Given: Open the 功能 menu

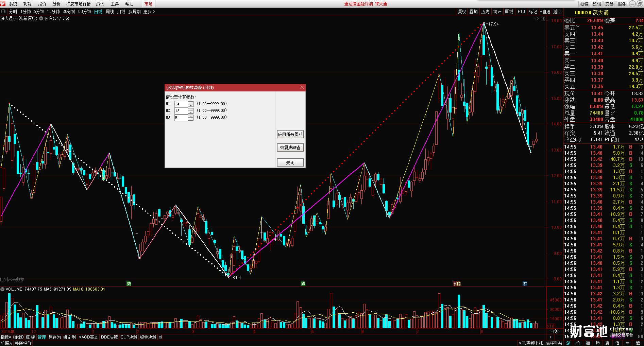Looking at the screenshot, I should click(28, 4).
